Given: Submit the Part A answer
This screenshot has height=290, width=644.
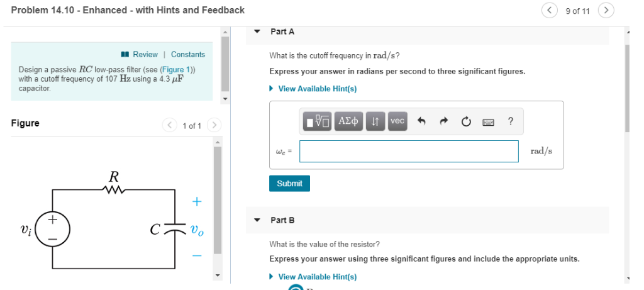Looking at the screenshot, I should pyautogui.click(x=289, y=183).
